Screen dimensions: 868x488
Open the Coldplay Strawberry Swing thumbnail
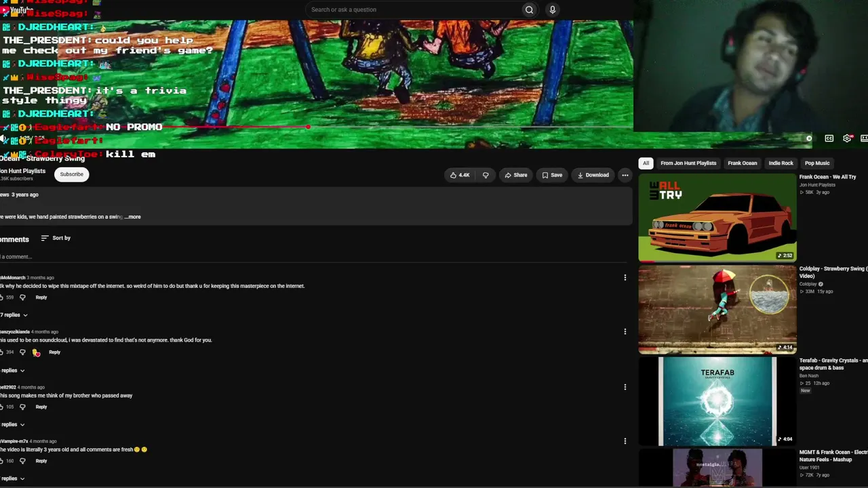(717, 310)
